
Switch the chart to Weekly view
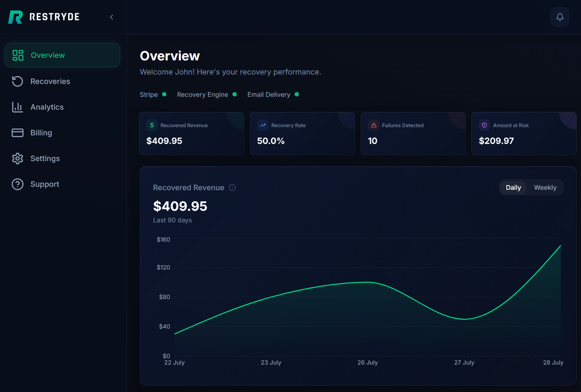(545, 188)
